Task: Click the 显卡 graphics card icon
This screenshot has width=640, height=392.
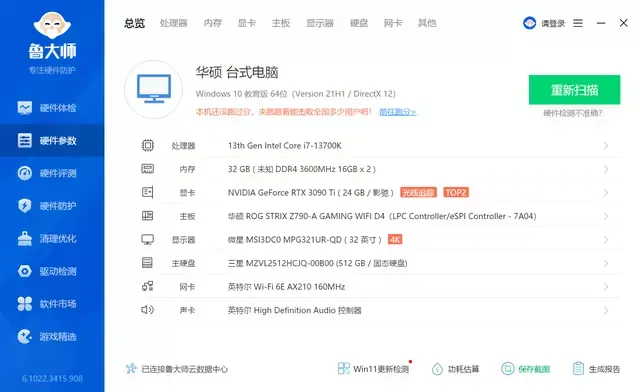Action: 148,192
